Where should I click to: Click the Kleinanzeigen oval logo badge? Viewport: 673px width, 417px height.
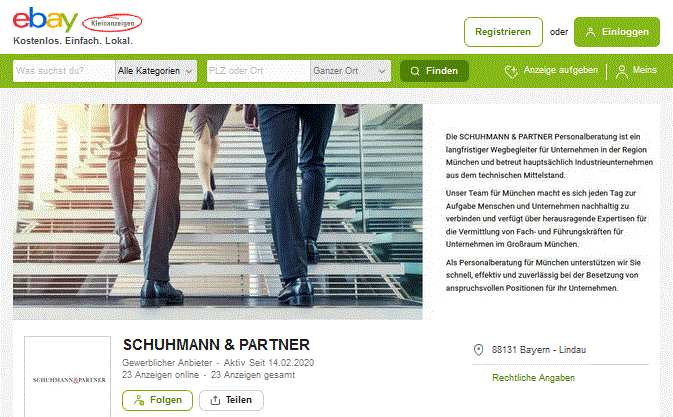pyautogui.click(x=112, y=23)
